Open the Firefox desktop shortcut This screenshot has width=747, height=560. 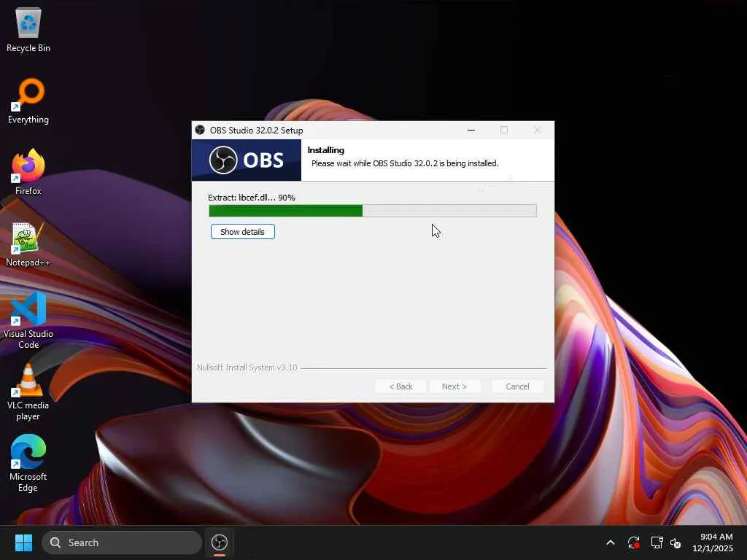28,172
